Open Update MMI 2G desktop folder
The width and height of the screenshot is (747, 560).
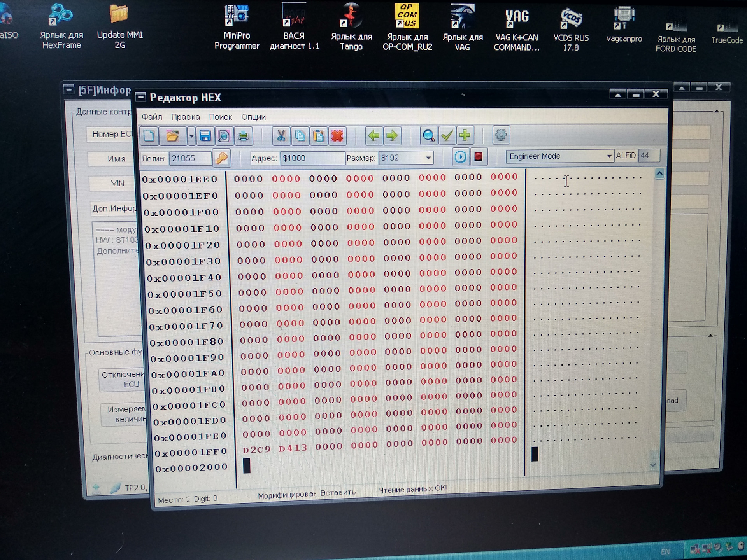point(119,26)
